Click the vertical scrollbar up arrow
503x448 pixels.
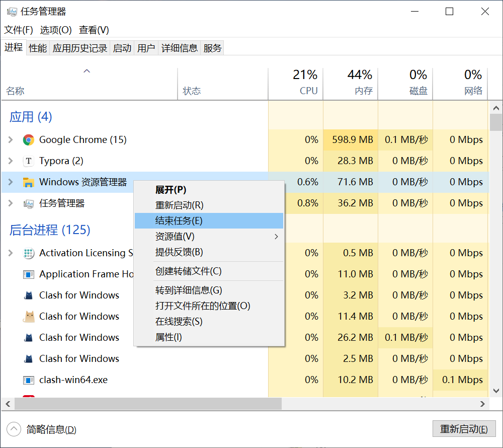tap(496, 108)
